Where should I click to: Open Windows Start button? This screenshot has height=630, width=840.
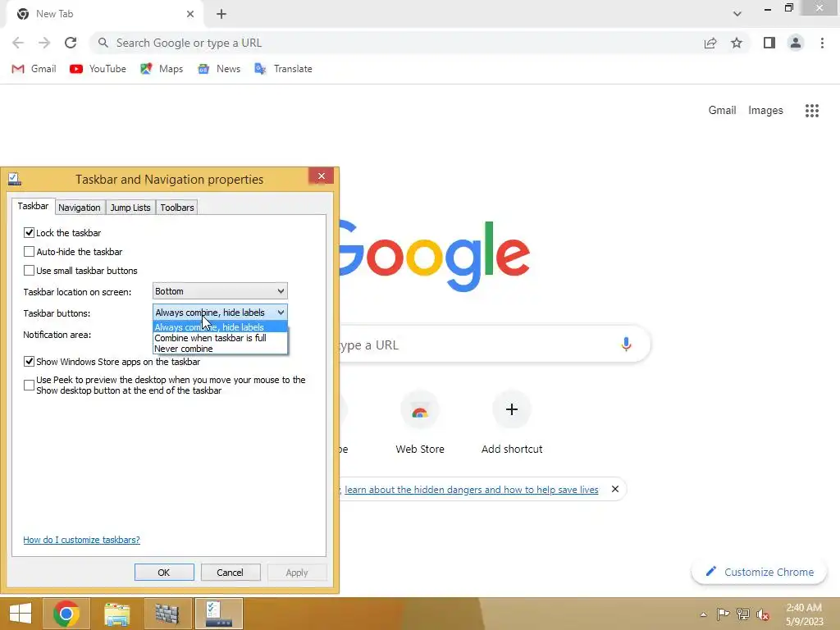coord(21,614)
